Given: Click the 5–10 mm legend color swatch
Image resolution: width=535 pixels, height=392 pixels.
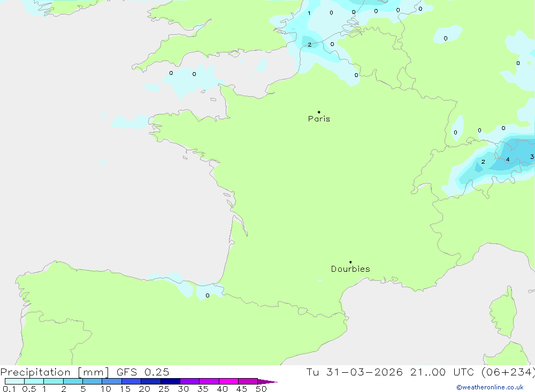Looking at the screenshot, I should 92,381.
